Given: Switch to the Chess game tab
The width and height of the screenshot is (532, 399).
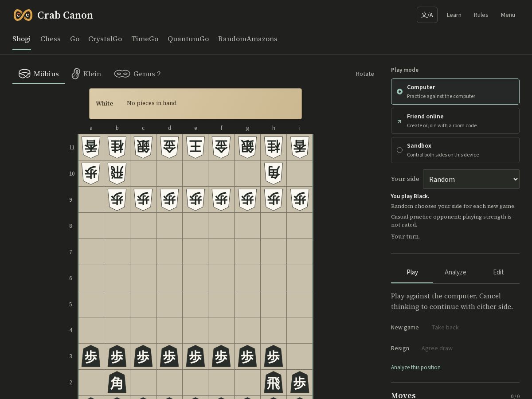Looking at the screenshot, I should click(x=51, y=39).
